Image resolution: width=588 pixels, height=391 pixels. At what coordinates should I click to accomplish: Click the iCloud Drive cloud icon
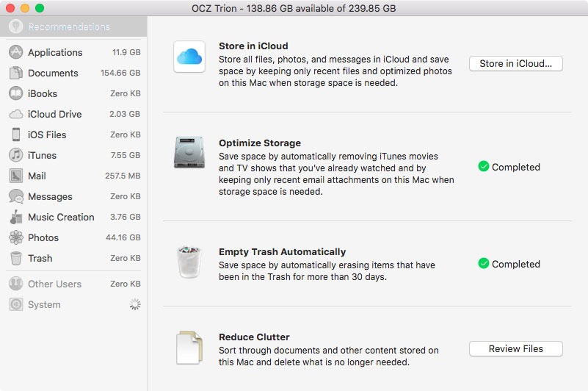pos(15,114)
